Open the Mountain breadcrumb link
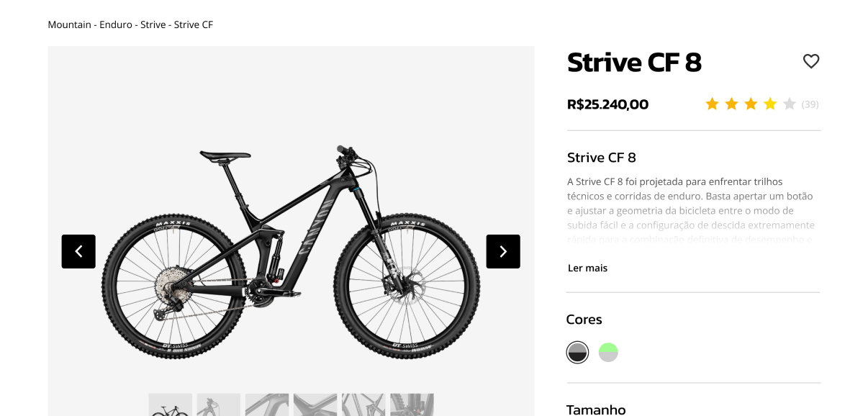This screenshot has height=416, width=868. click(x=70, y=24)
